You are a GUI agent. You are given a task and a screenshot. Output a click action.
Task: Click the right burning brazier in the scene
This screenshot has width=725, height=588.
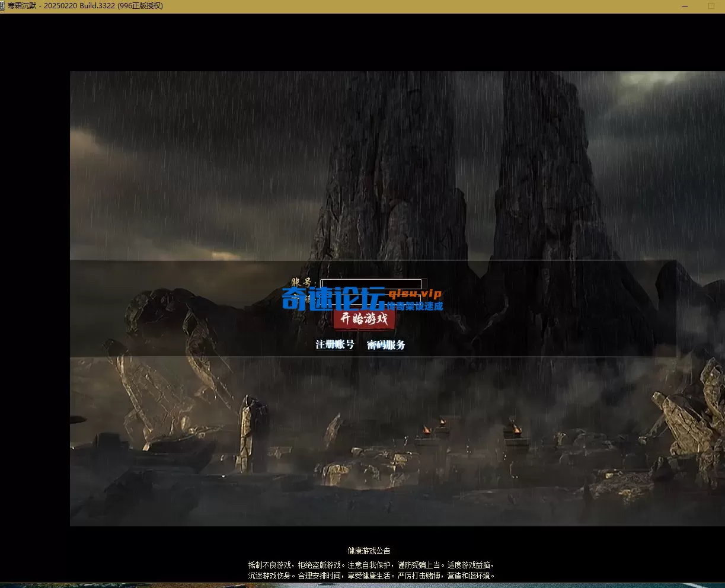point(515,428)
